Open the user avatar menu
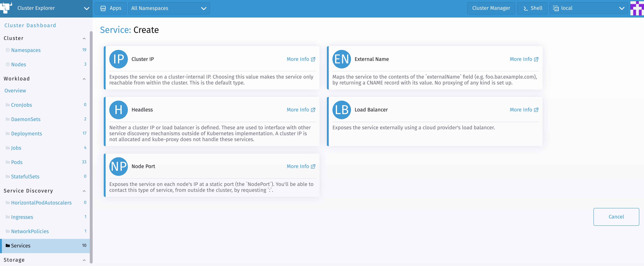The image size is (644, 266). [637, 8]
